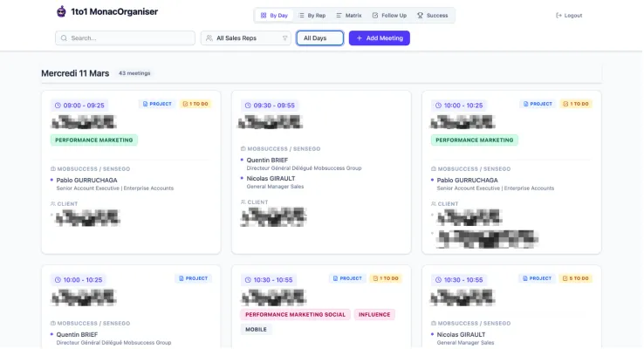This screenshot has height=349, width=644.
Task: Click the plus icon on Add Meeting
Action: point(360,38)
